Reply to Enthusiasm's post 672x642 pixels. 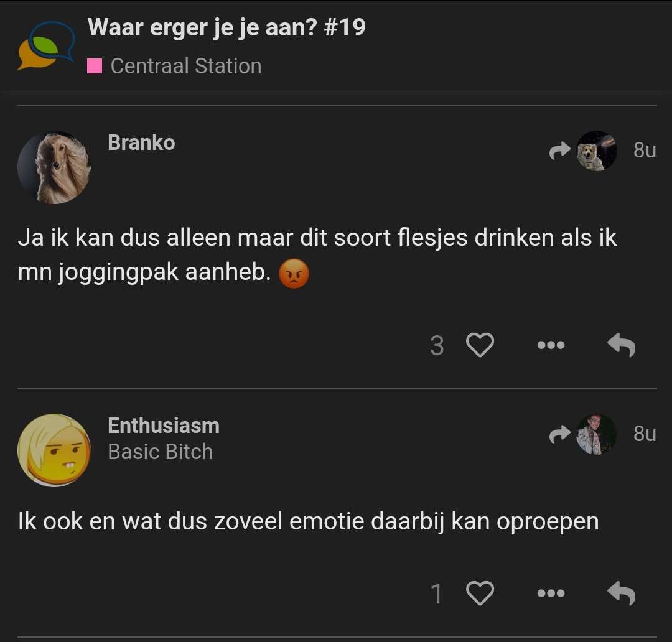point(622,593)
